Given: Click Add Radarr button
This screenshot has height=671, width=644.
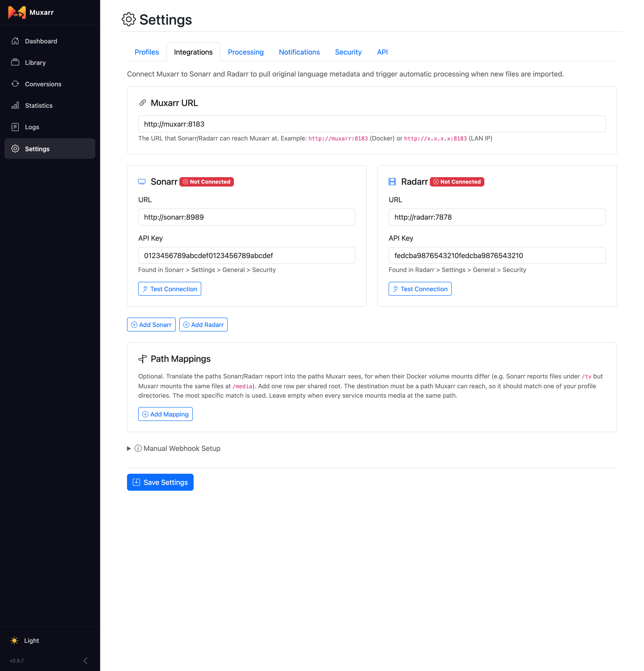Looking at the screenshot, I should pyautogui.click(x=204, y=325).
